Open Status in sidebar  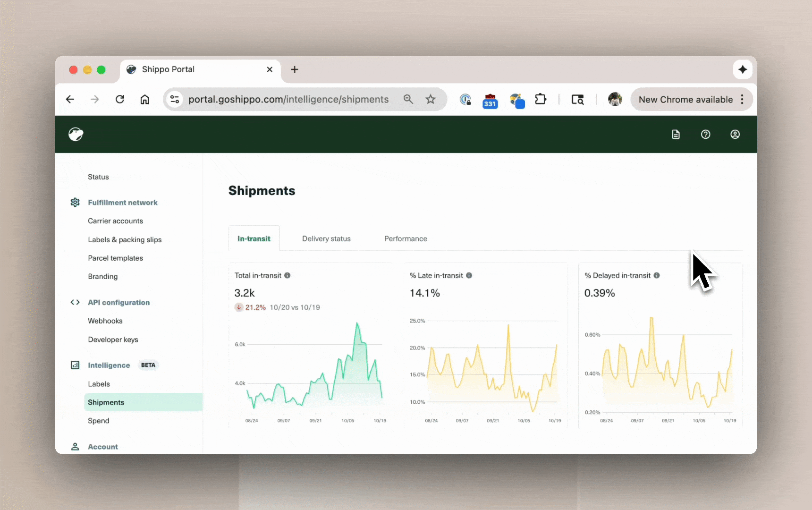tap(98, 177)
